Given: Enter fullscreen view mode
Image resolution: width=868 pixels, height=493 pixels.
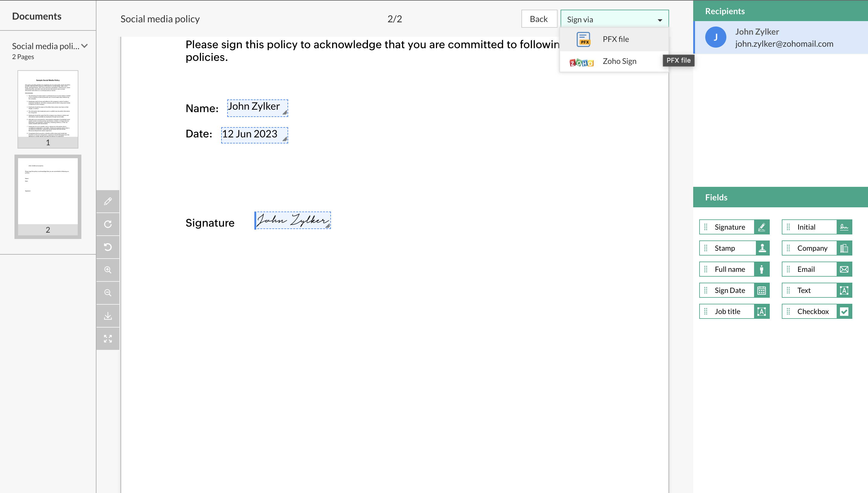Looking at the screenshot, I should (x=108, y=339).
